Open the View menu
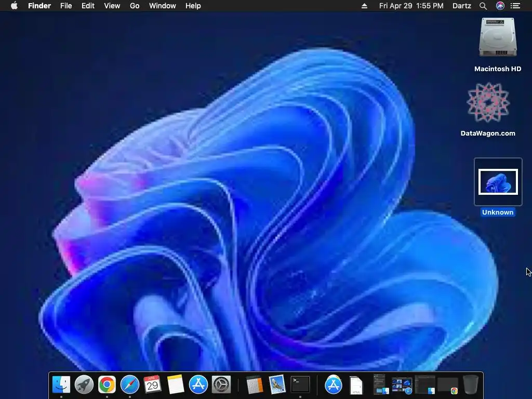The image size is (532, 399). [x=112, y=6]
